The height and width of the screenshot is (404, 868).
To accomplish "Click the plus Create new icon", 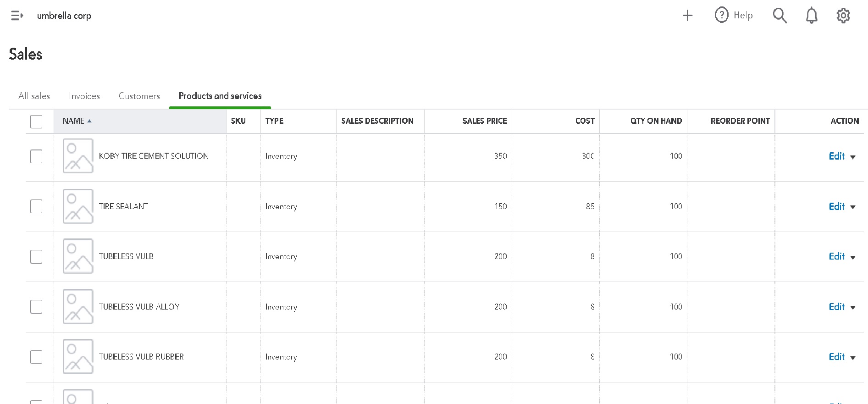I will [x=687, y=16].
